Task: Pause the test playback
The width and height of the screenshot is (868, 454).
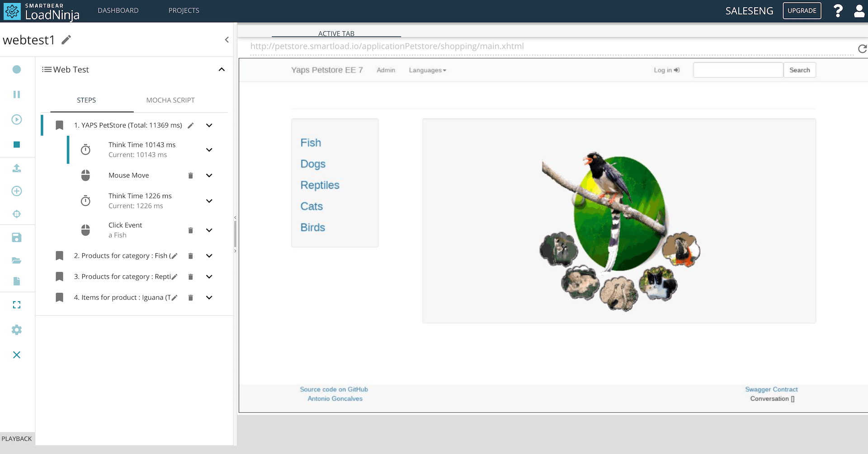Action: (x=17, y=95)
